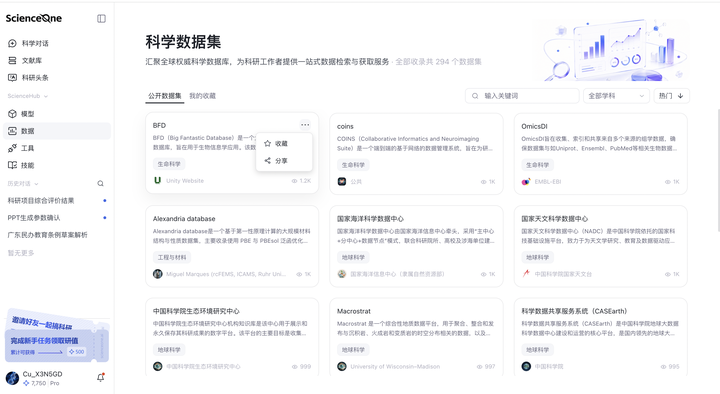Click the view count on coins card
Viewport: 720px width, 394px height.
(x=488, y=182)
